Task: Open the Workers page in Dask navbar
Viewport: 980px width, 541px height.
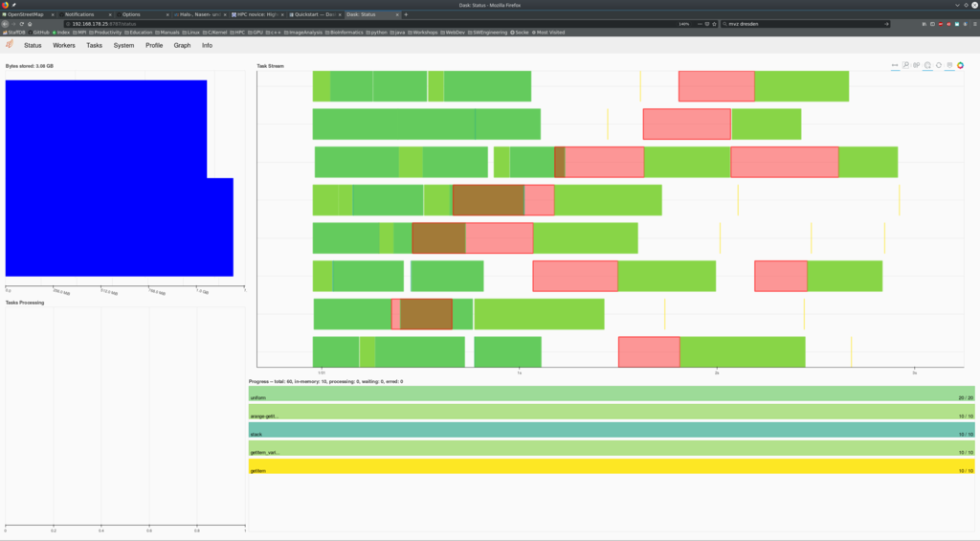Action: (64, 45)
